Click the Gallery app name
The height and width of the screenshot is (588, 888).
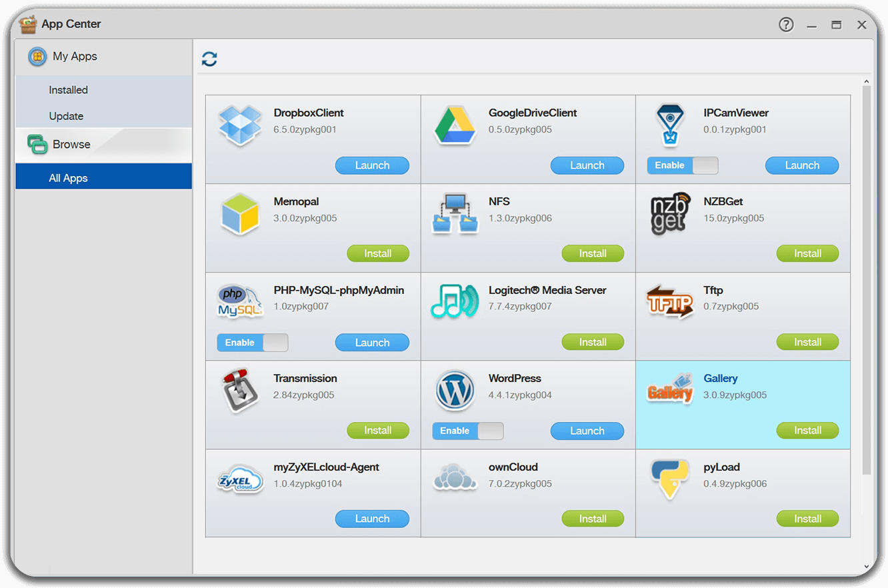pyautogui.click(x=720, y=378)
